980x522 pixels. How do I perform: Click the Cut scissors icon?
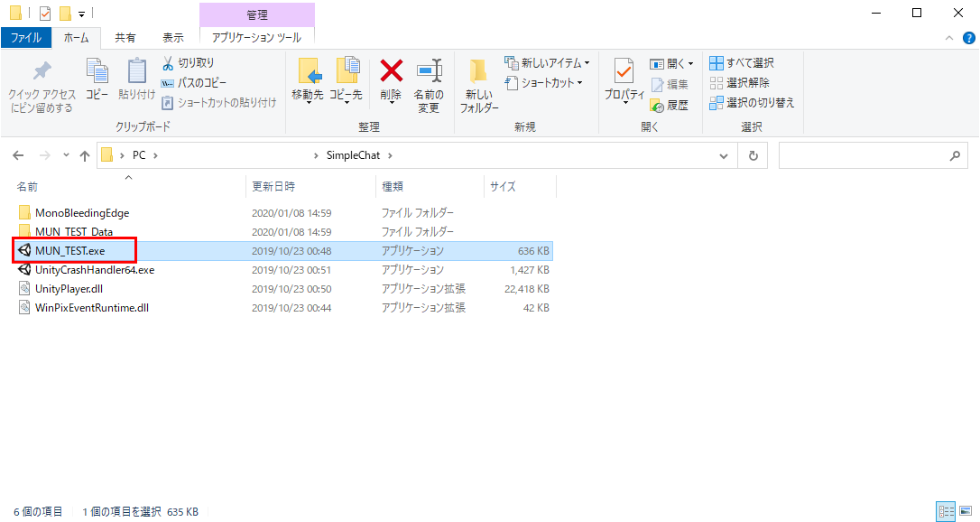(168, 63)
